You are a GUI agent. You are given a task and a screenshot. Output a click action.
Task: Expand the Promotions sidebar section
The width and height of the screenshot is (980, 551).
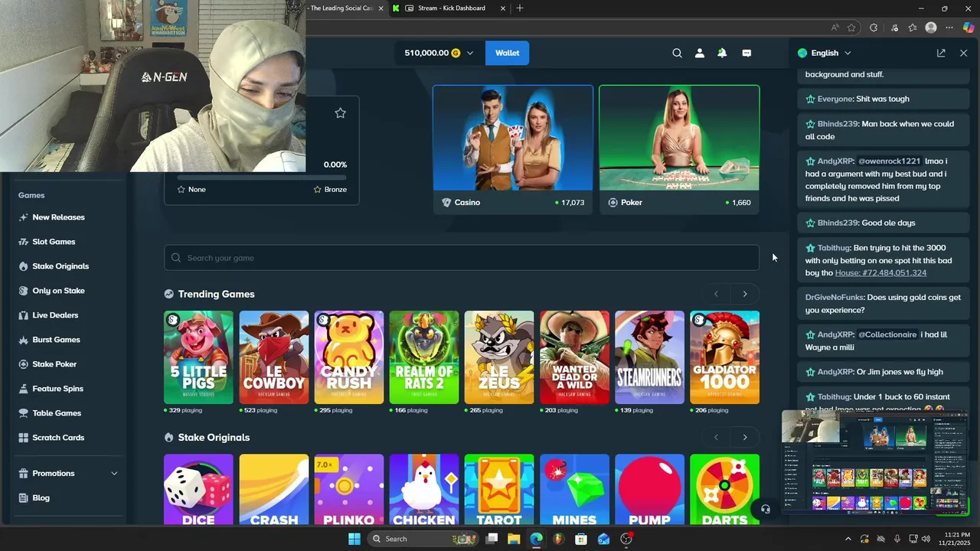tap(114, 474)
